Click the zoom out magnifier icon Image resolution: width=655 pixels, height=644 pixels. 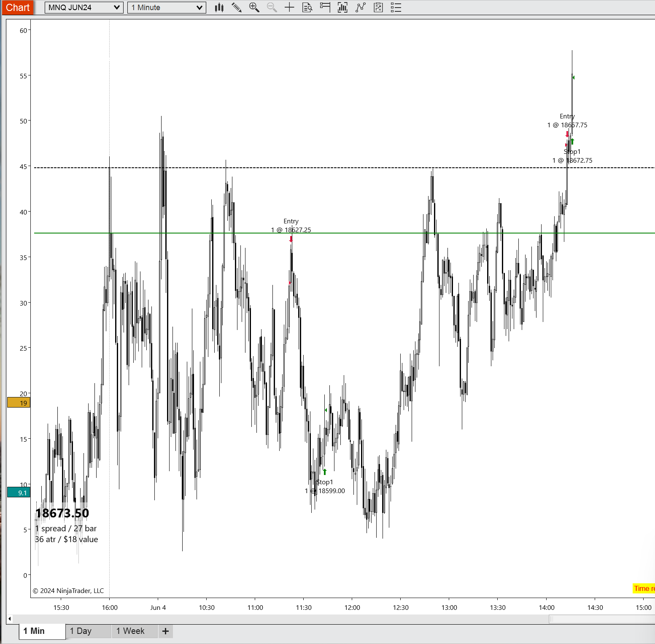pyautogui.click(x=272, y=8)
